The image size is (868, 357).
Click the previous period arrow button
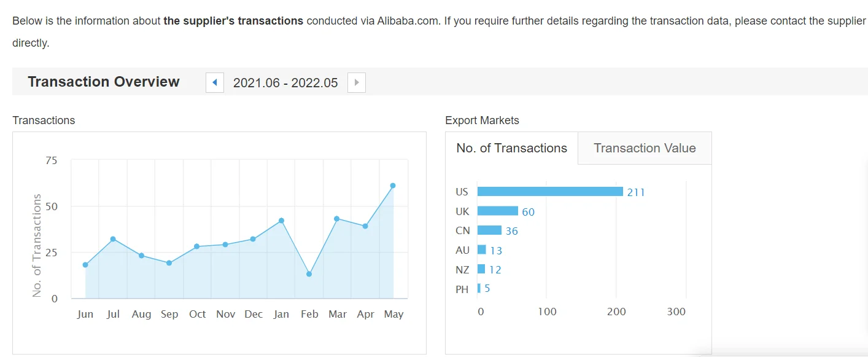(215, 82)
